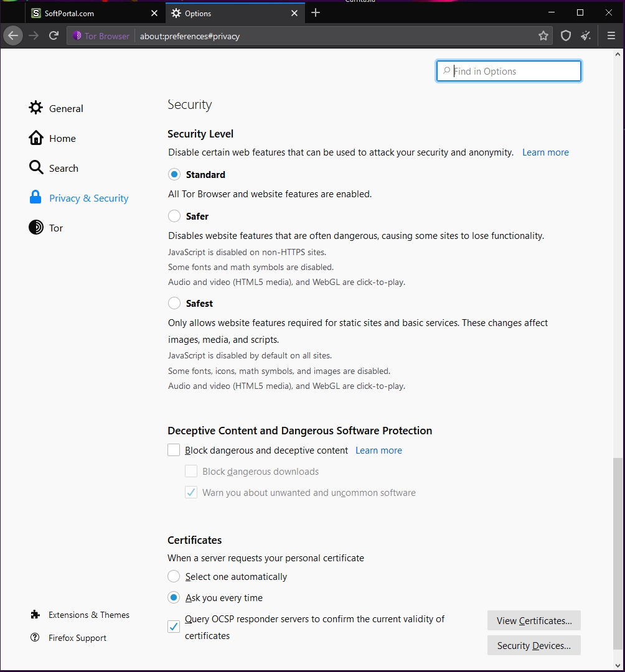The height and width of the screenshot is (672, 625).
Task: Select the Safer security level
Action: point(174,217)
